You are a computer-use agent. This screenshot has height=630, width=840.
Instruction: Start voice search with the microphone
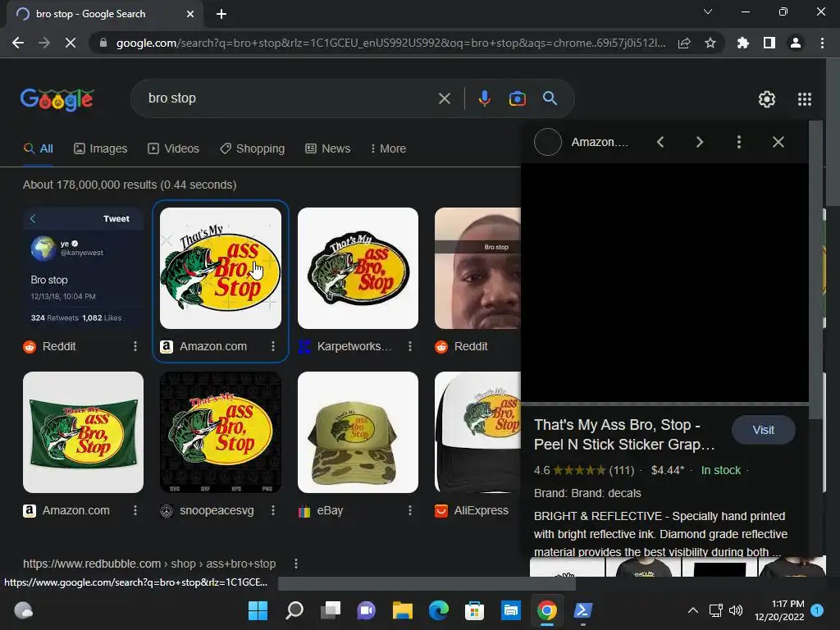click(x=484, y=98)
